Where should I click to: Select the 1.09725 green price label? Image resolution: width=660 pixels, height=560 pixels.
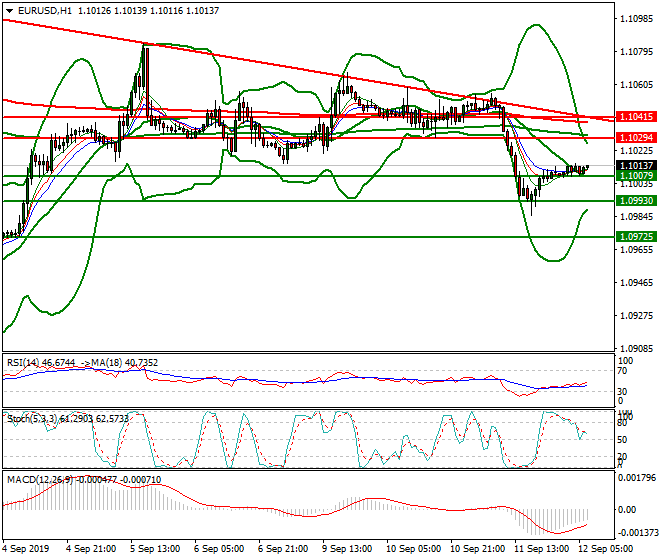[636, 237]
